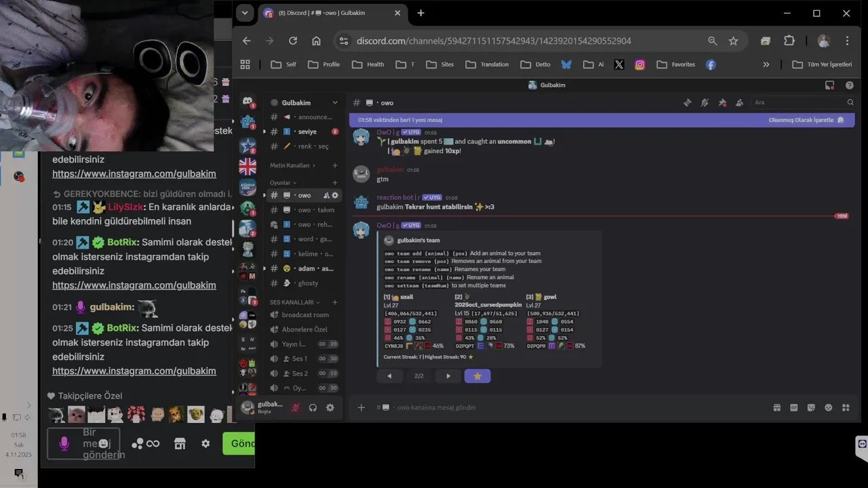Open Instagram bookmark icon
The image size is (868, 488).
(639, 64)
